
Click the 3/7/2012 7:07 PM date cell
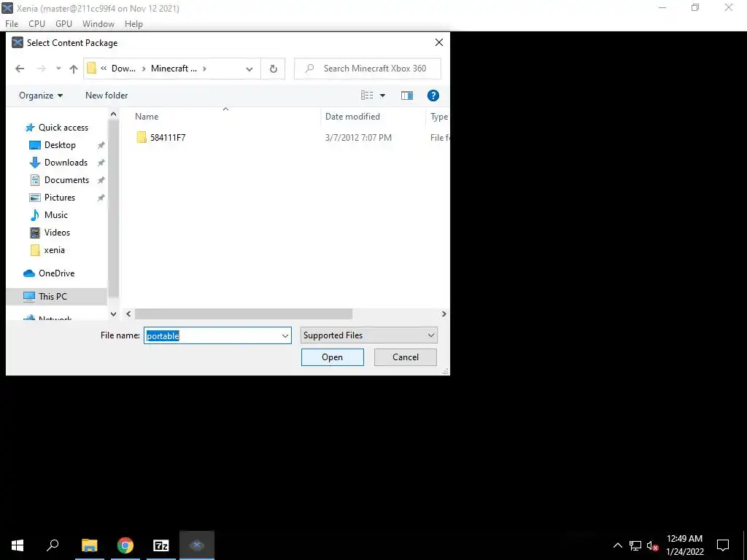coord(358,138)
